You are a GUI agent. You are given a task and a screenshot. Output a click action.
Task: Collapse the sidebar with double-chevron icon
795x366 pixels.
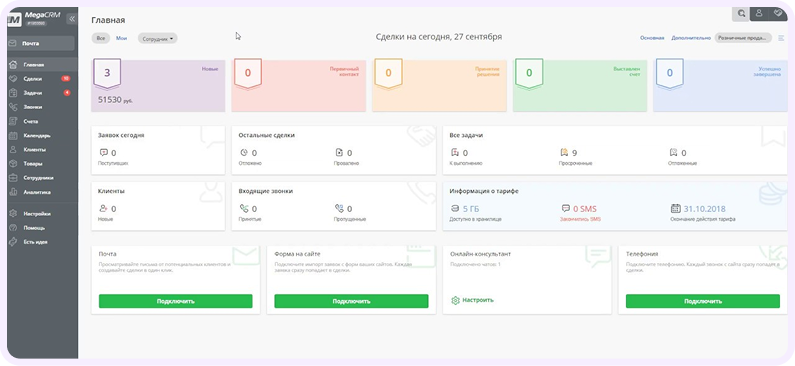pyautogui.click(x=71, y=19)
